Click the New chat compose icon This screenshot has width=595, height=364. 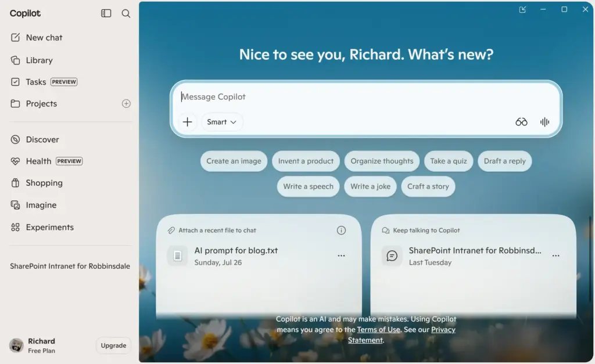[15, 38]
